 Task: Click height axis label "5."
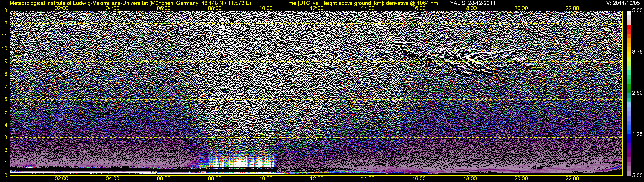(6, 112)
